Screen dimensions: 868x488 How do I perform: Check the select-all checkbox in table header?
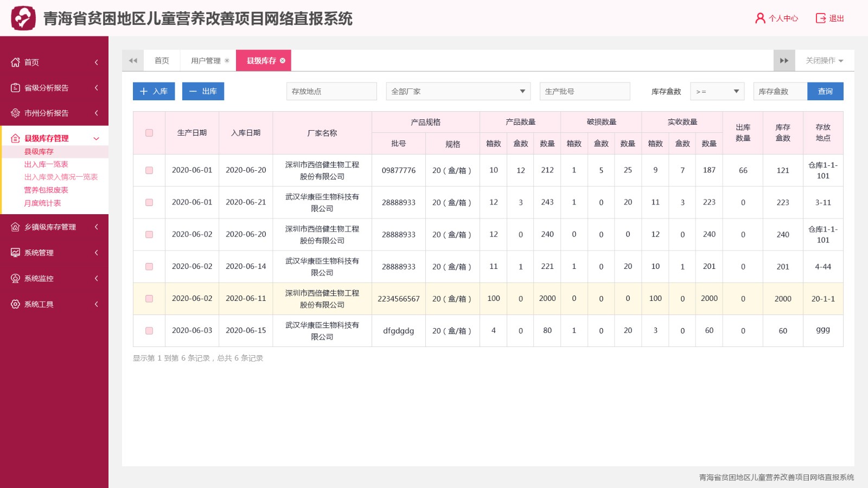[x=149, y=132]
